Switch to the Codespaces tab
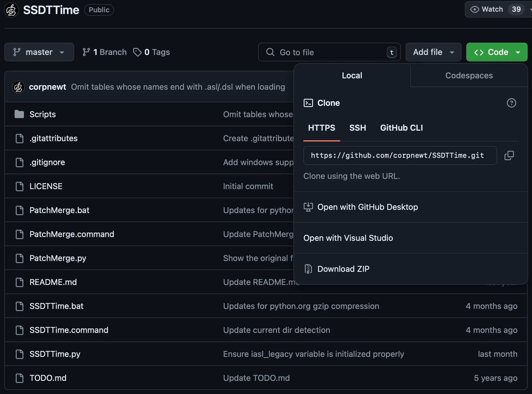Image resolution: width=532 pixels, height=394 pixels. 469,75
